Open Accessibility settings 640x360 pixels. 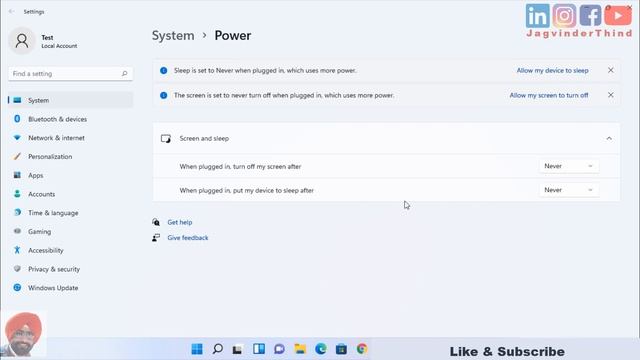pos(70,250)
